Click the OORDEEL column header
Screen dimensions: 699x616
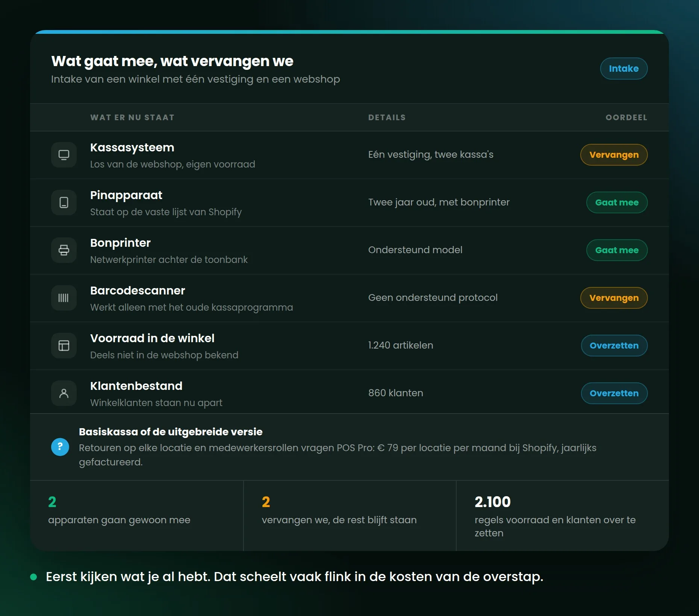pos(626,118)
